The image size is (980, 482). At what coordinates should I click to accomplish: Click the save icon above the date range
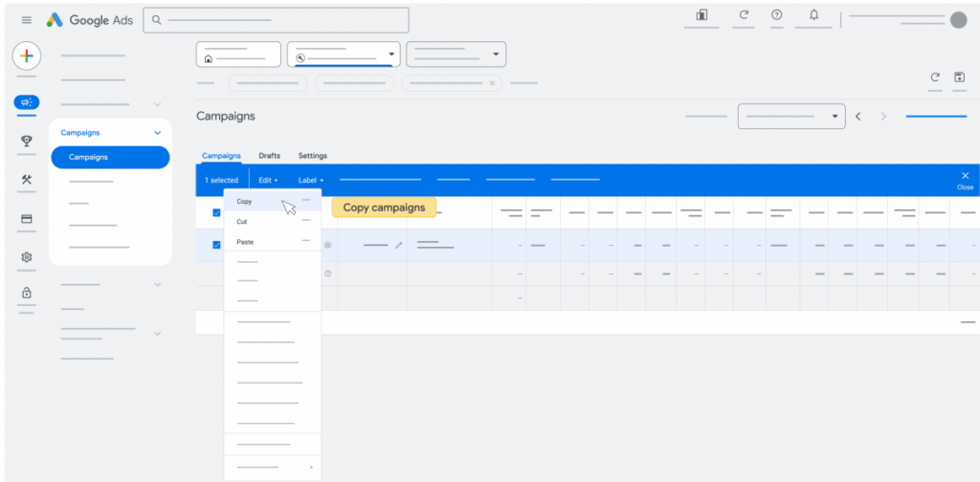point(959,77)
